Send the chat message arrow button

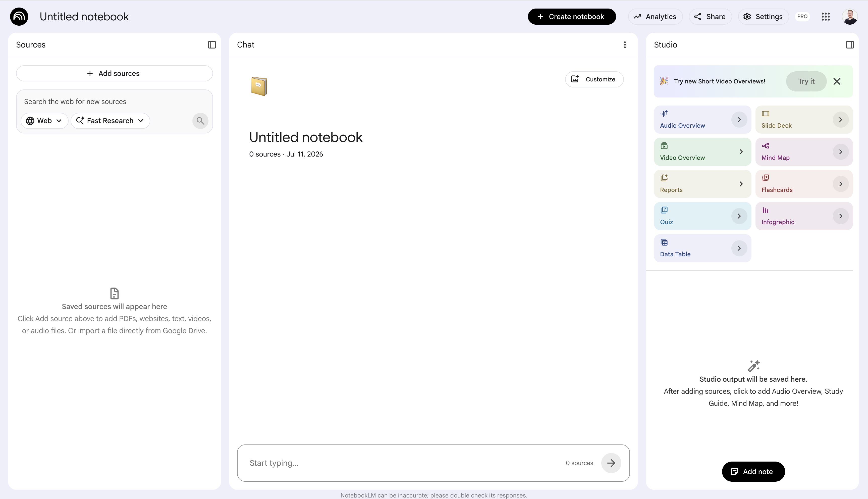pos(611,463)
